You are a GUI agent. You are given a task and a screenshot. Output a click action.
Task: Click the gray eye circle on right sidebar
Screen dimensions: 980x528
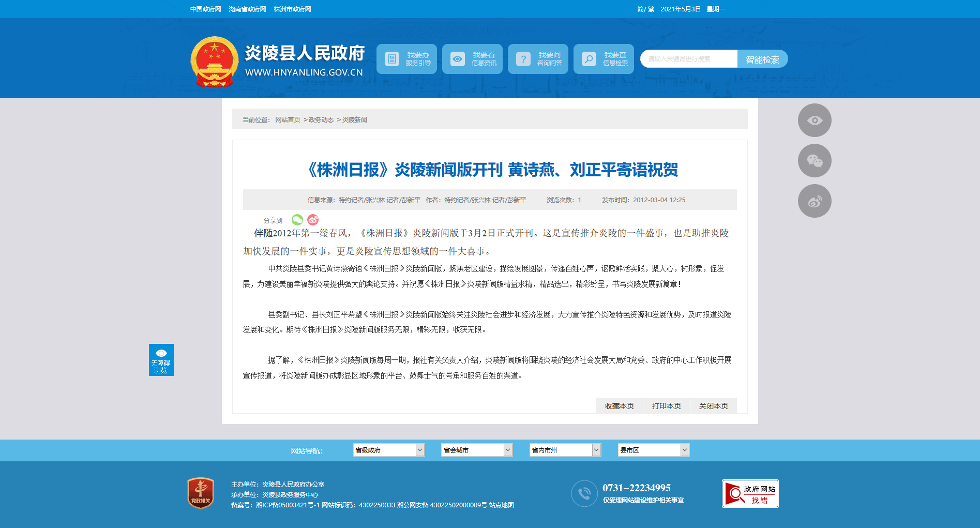pyautogui.click(x=815, y=120)
